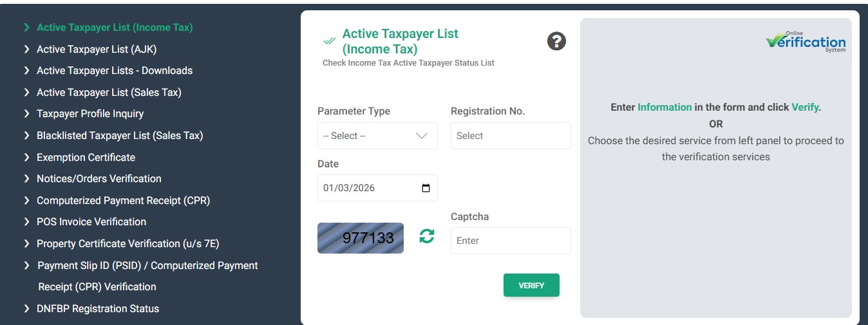Go to Taxpayer Profile Inquiry
868x325 pixels.
[x=90, y=114]
